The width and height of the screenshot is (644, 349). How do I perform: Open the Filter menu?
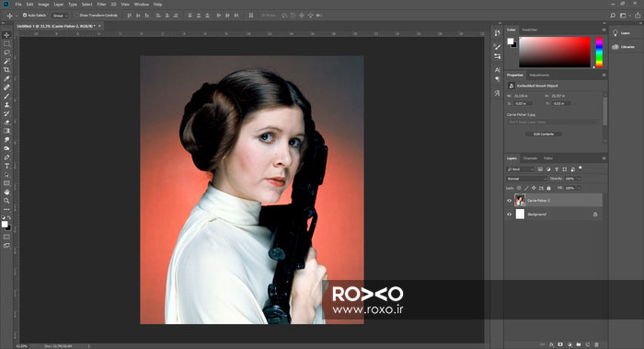coord(101,4)
